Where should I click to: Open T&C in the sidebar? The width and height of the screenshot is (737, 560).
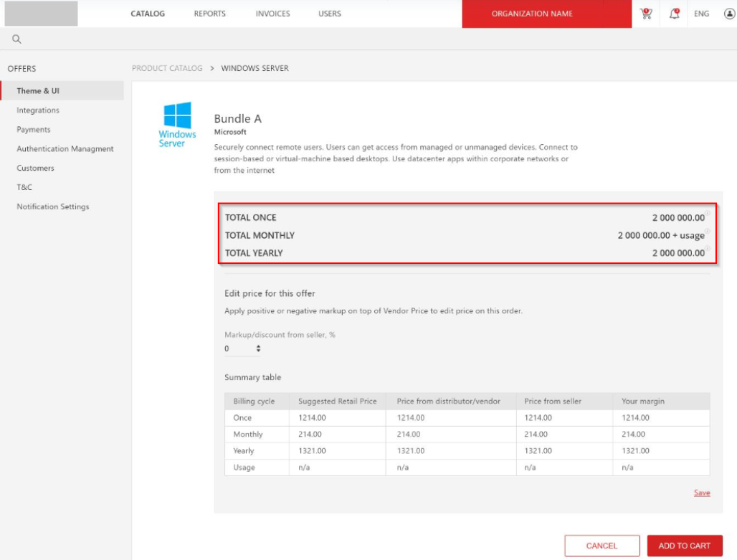[x=24, y=187]
